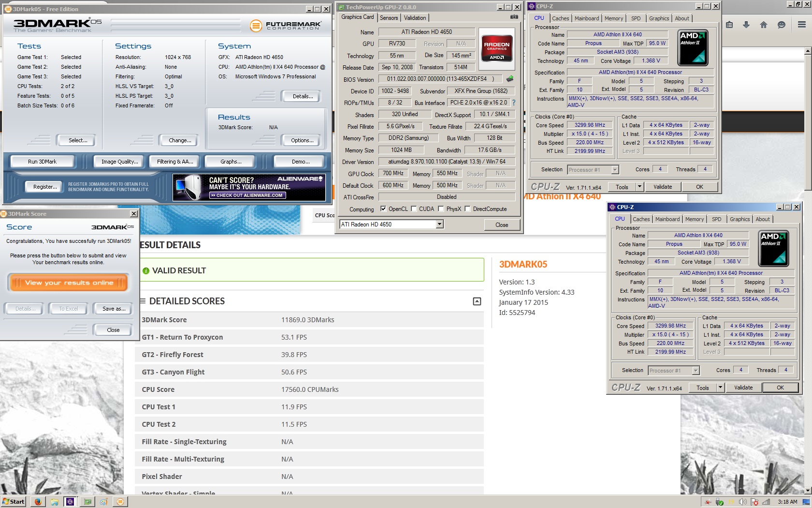The width and height of the screenshot is (812, 508).
Task: Switch to GPU-Z taskbar button
Action: coord(87,502)
